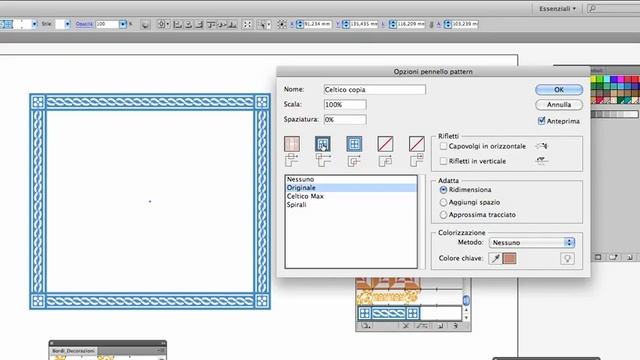Create a new brush in Brushes panel
Viewport: 640px width, 360px height.
[440, 326]
